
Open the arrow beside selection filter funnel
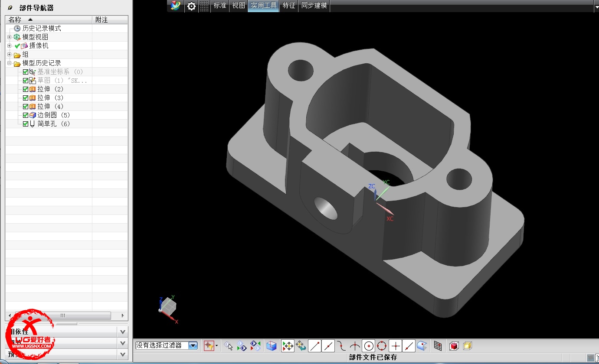(216, 345)
